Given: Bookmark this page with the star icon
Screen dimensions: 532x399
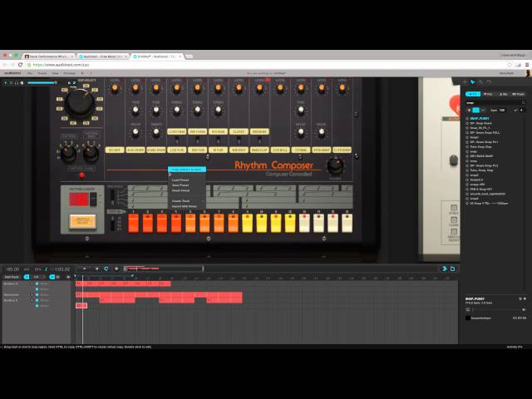Looking at the screenshot, I should click(x=509, y=65).
